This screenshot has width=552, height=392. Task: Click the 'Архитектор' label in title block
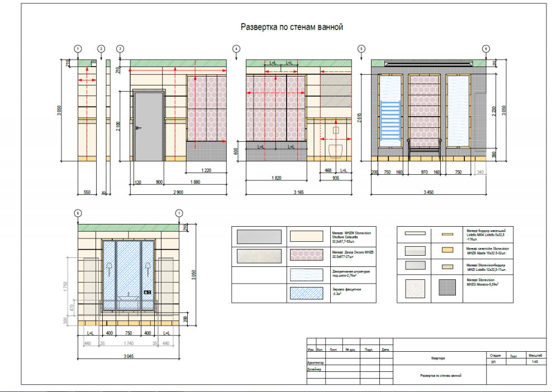pyautogui.click(x=316, y=362)
